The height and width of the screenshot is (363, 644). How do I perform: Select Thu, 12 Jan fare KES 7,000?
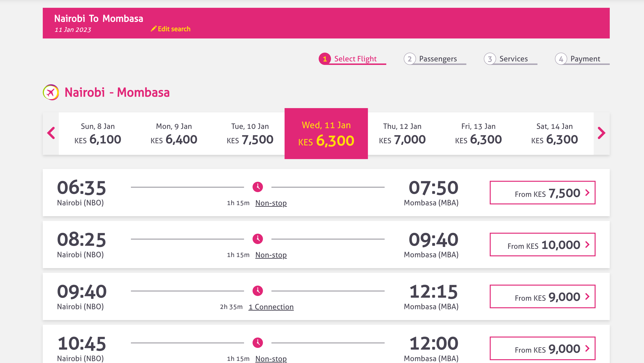402,134
